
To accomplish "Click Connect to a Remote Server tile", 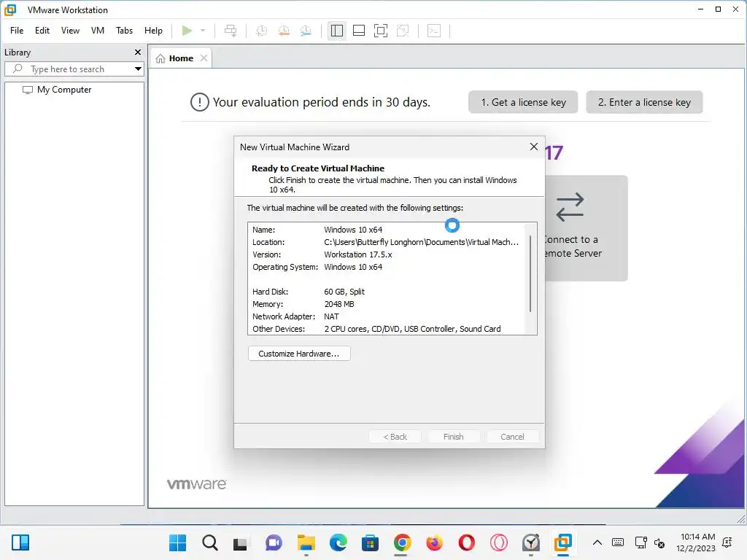I will pyautogui.click(x=586, y=228).
